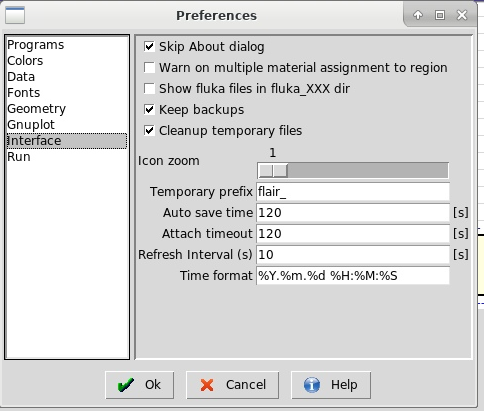Click the shade window up-arrow icon
484x411 pixels.
[x=418, y=15]
